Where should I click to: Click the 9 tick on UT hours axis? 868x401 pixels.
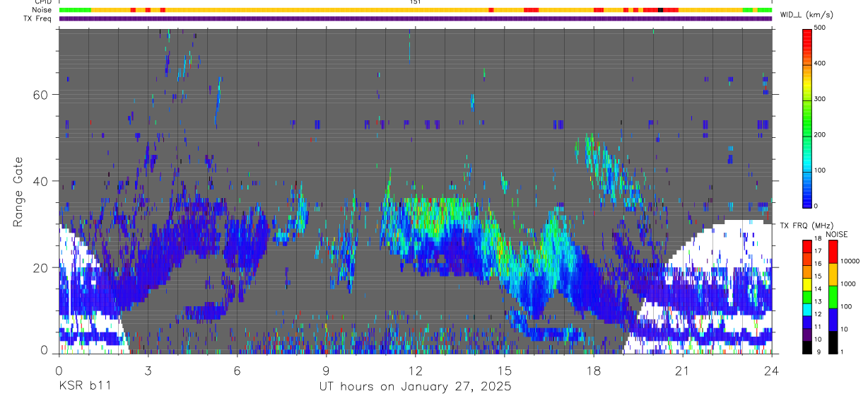click(326, 369)
